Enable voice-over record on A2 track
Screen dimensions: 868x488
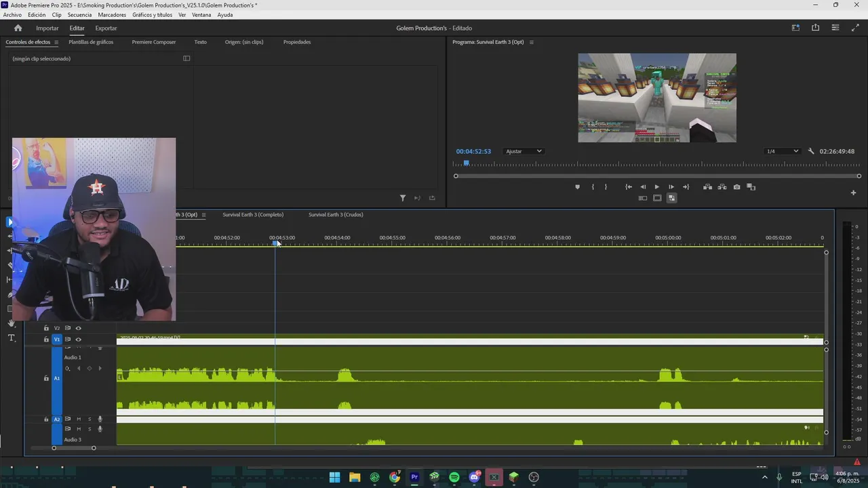point(100,419)
